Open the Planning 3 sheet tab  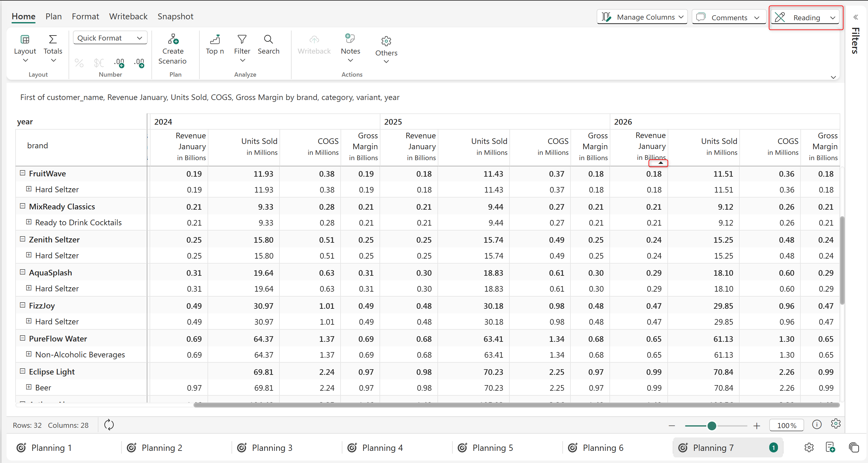272,448
